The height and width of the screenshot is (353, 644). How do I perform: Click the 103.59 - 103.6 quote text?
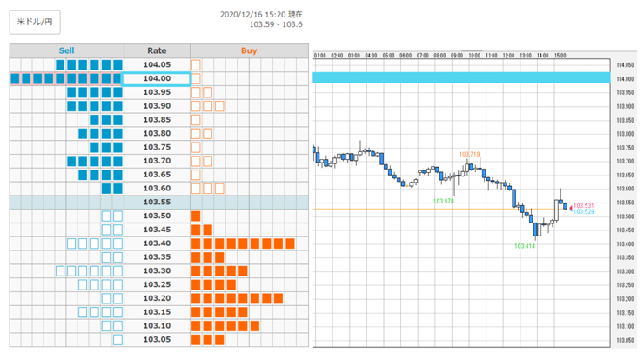pyautogui.click(x=276, y=24)
